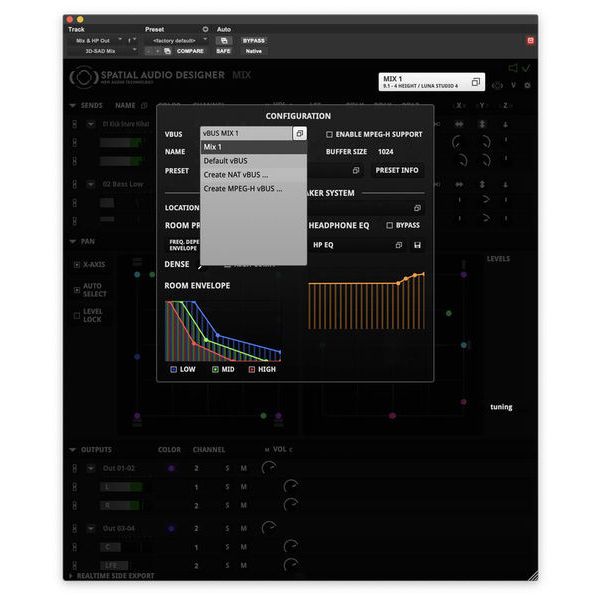The image size is (600, 600).
Task: Click the link icon for Out 03-04
Action: click(75, 528)
